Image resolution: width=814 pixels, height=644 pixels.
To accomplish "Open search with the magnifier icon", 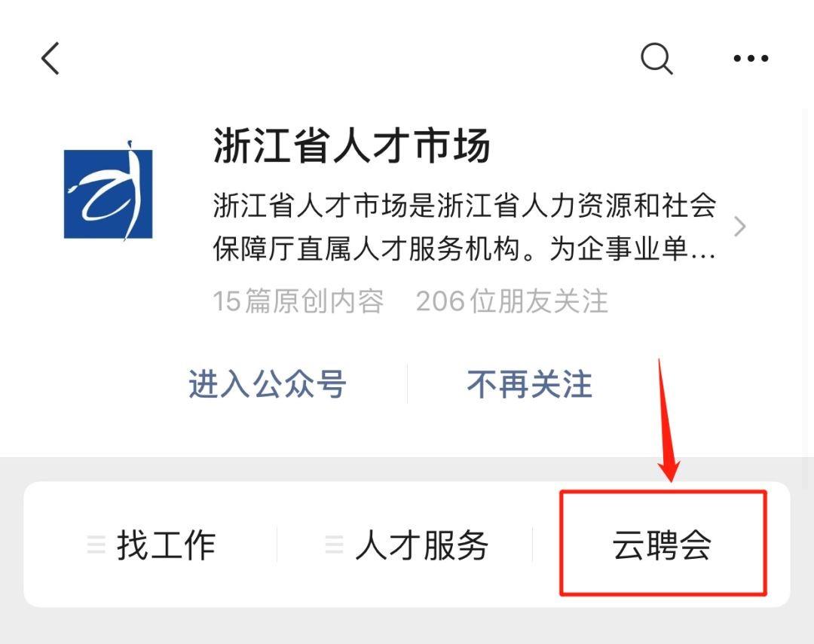I will pyautogui.click(x=656, y=59).
